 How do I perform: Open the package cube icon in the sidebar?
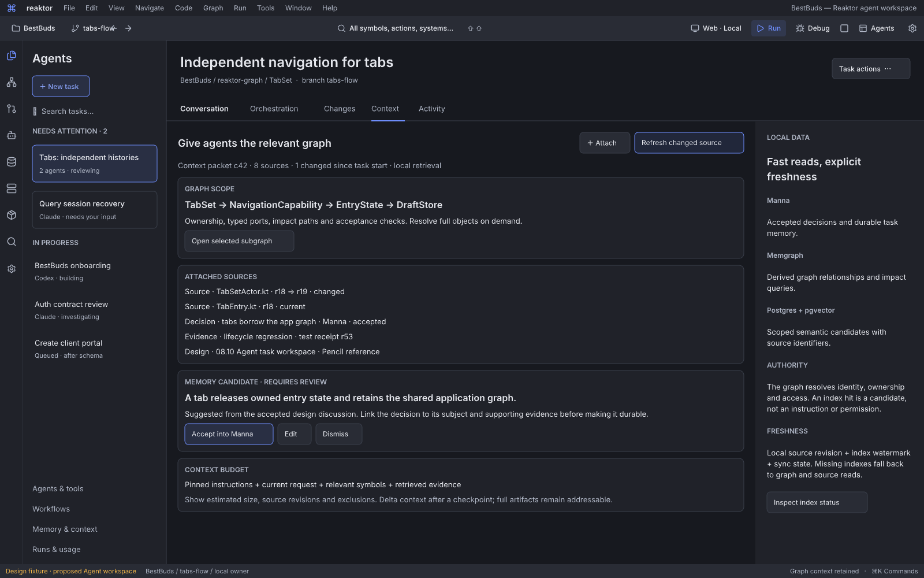point(12,215)
